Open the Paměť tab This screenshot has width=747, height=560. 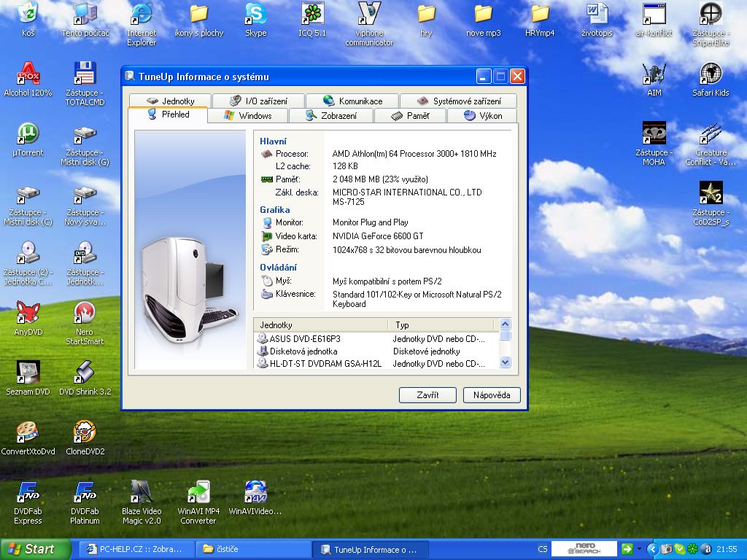click(x=410, y=116)
